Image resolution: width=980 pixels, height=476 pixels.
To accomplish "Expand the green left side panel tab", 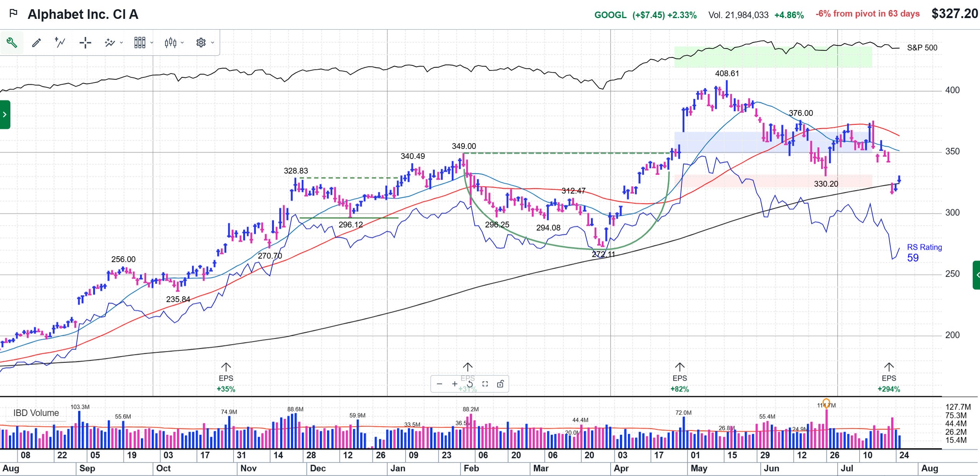I will [x=5, y=114].
